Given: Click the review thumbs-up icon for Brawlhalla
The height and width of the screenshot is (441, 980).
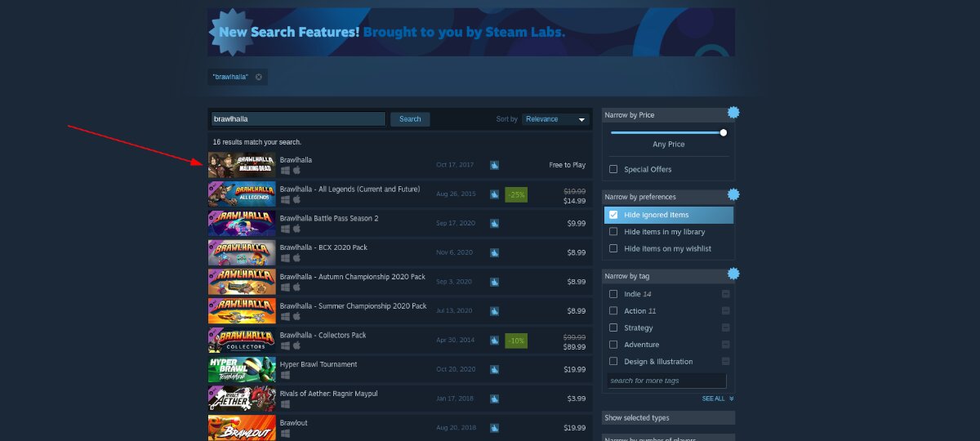Looking at the screenshot, I should 494,165.
